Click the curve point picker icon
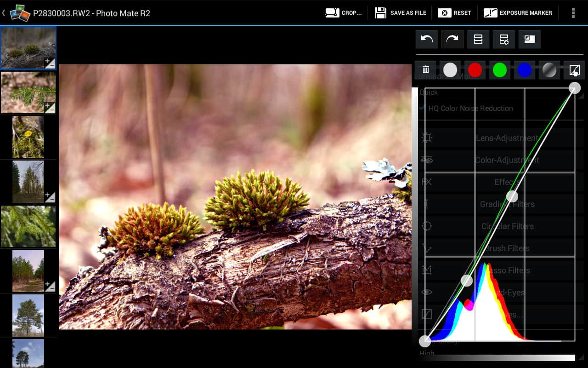Viewport: 588px width, 368px height. pyautogui.click(x=574, y=70)
